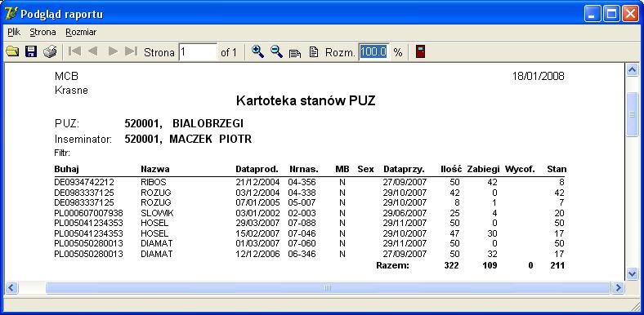Click the 'Ilość' column header
Image resolution: width=644 pixels, height=315 pixels.
pyautogui.click(x=451, y=169)
